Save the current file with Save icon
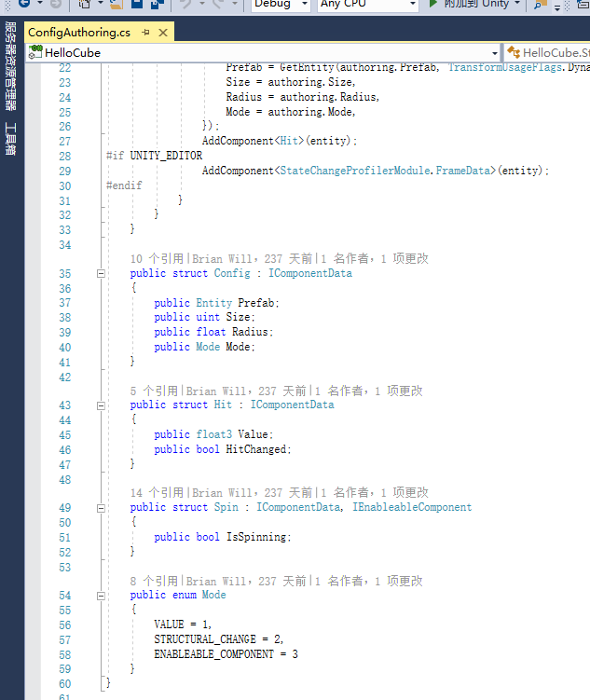 137,3
